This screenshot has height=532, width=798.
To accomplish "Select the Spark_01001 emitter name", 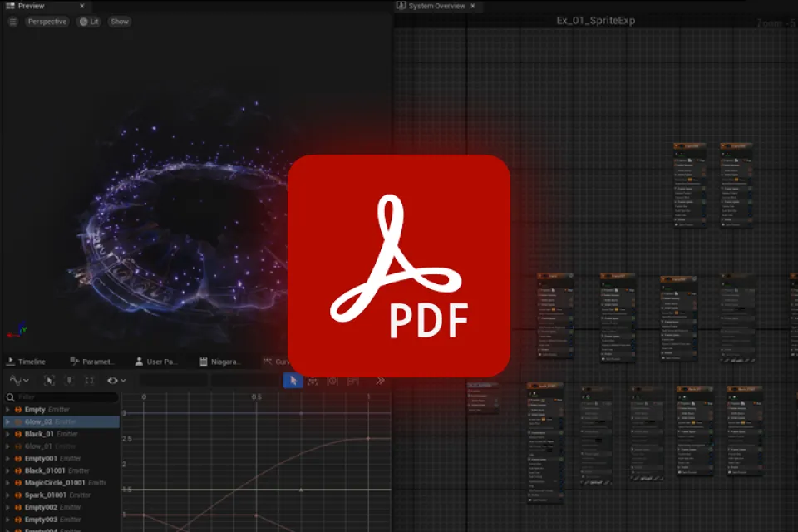I will click(45, 495).
